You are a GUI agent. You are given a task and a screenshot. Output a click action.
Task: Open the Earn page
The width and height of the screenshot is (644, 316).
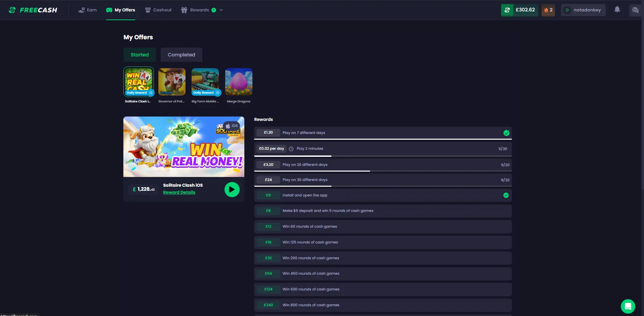[x=87, y=10]
